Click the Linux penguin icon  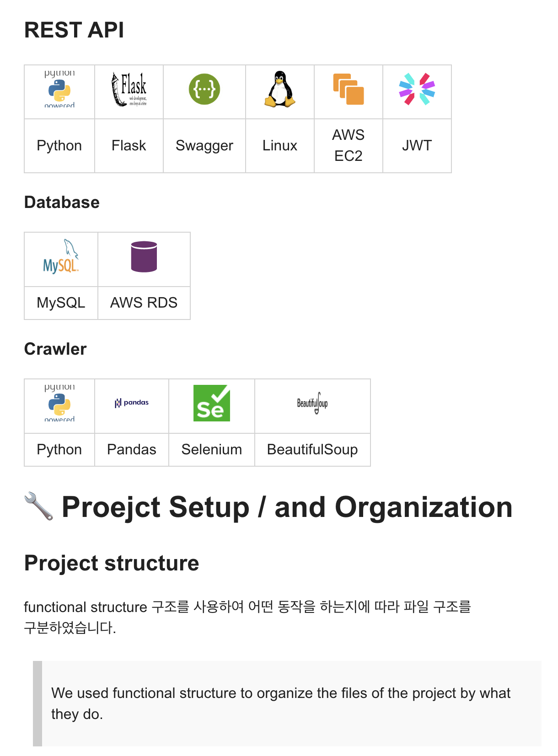point(280,89)
